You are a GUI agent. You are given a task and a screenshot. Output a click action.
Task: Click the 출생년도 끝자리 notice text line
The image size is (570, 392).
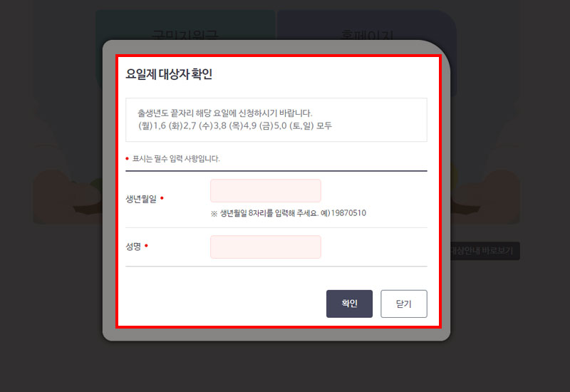pos(225,113)
